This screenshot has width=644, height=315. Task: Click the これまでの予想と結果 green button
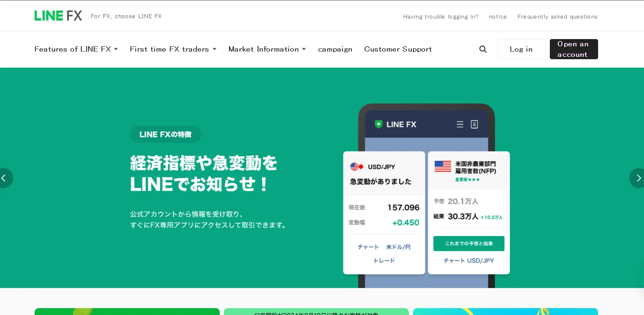pos(469,244)
